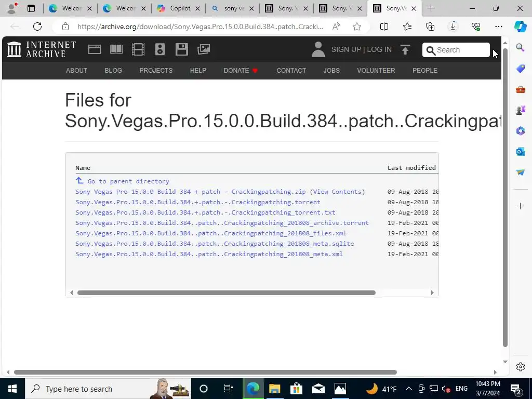The image size is (532, 399).
Task: Click the user avatar icon
Action: [x=318, y=49]
